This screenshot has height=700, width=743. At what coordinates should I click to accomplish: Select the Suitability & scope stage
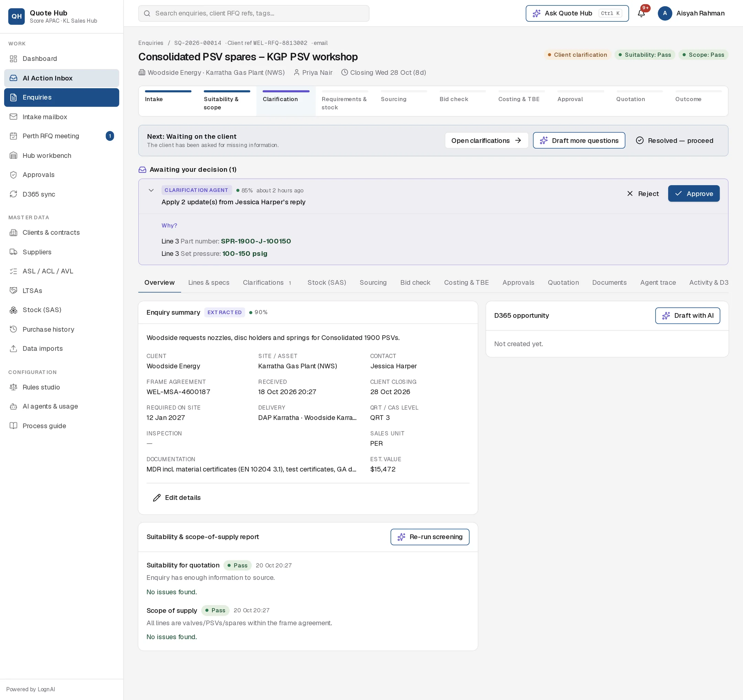pyautogui.click(x=227, y=101)
